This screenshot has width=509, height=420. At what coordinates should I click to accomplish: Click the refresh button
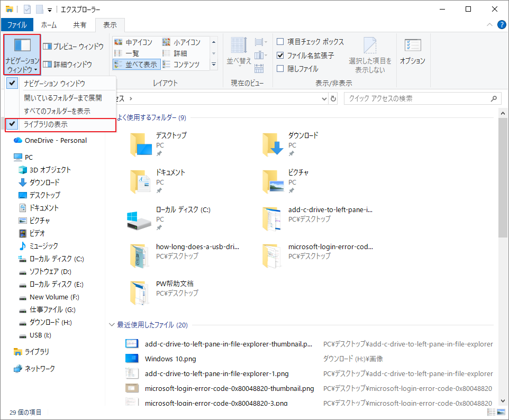(x=333, y=99)
